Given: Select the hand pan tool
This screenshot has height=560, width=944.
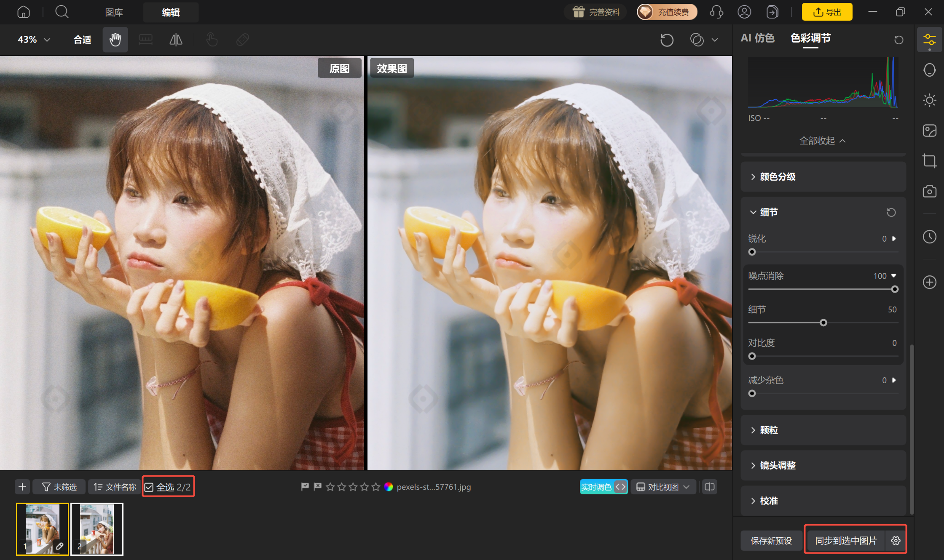Looking at the screenshot, I should pos(115,40).
